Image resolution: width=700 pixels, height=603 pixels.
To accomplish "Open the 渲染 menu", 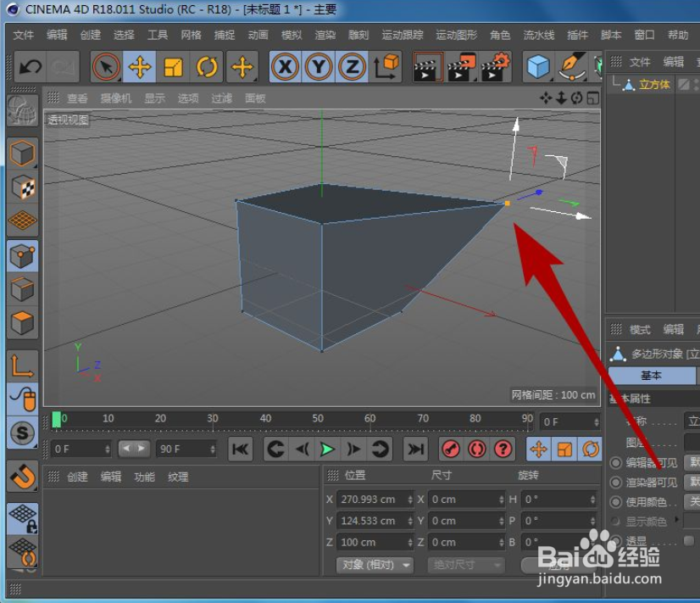I will 325,35.
